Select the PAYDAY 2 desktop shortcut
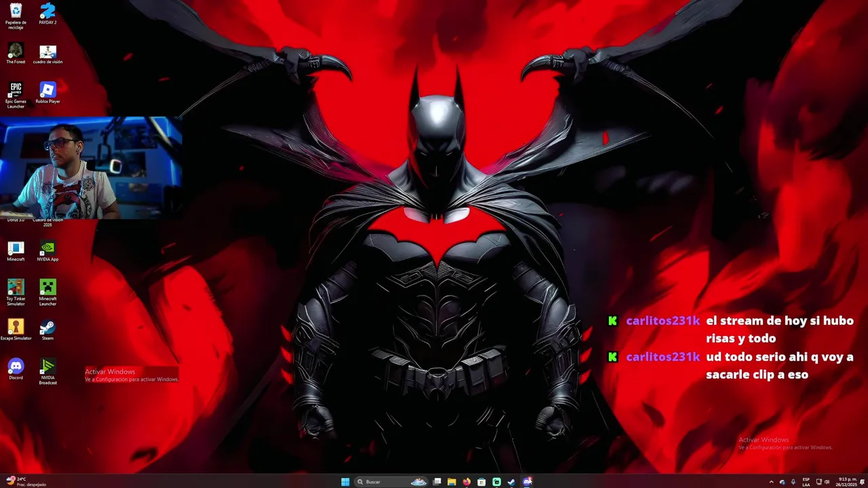This screenshot has height=488, width=868. (x=47, y=14)
